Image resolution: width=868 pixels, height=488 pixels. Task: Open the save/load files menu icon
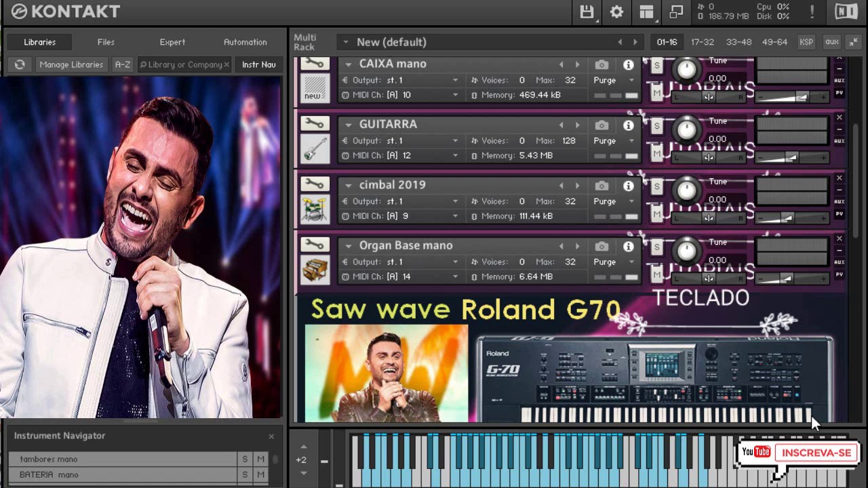point(587,12)
